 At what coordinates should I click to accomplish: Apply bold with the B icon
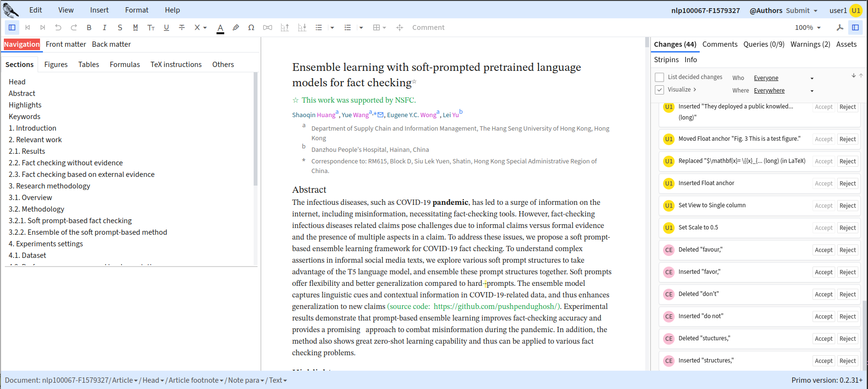(89, 27)
